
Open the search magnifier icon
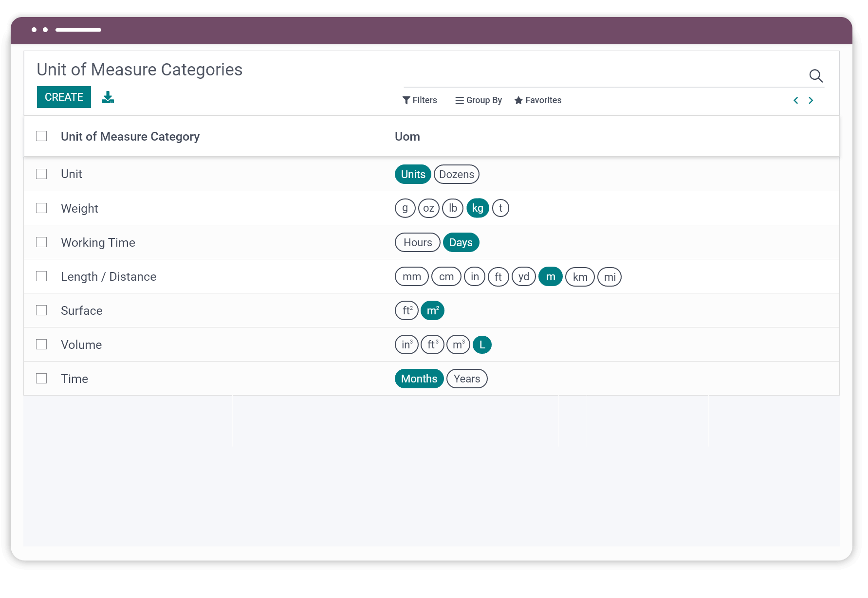point(816,76)
